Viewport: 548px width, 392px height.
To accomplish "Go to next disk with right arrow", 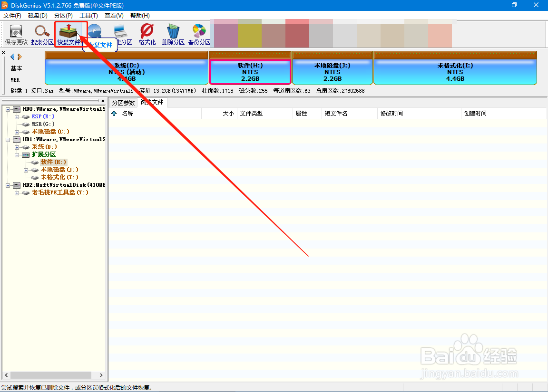I will tap(20, 57).
